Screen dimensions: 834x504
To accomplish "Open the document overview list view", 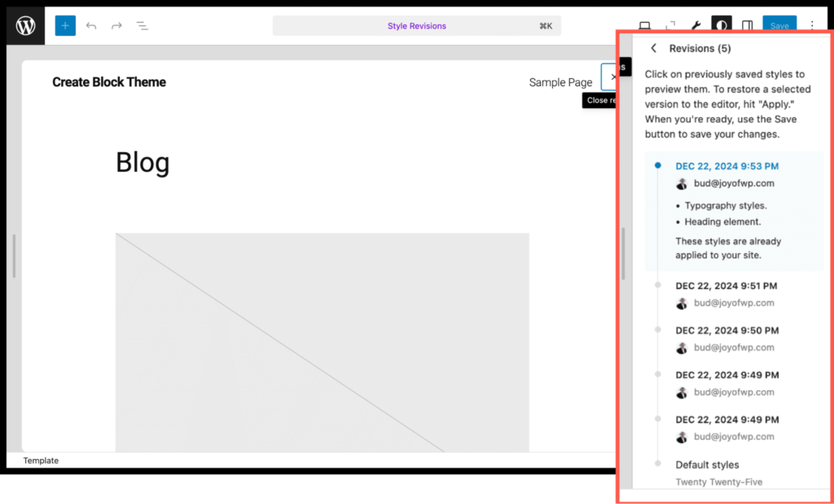I will [x=142, y=25].
